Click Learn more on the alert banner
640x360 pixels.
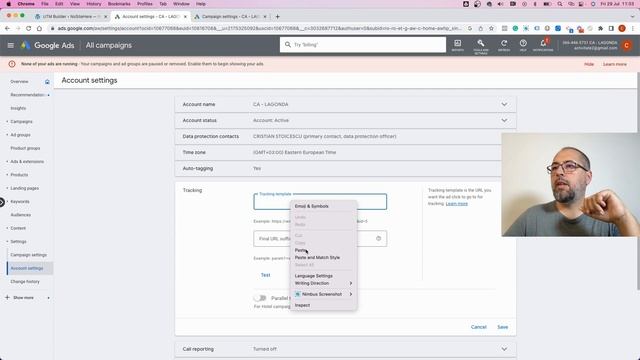[615, 64]
